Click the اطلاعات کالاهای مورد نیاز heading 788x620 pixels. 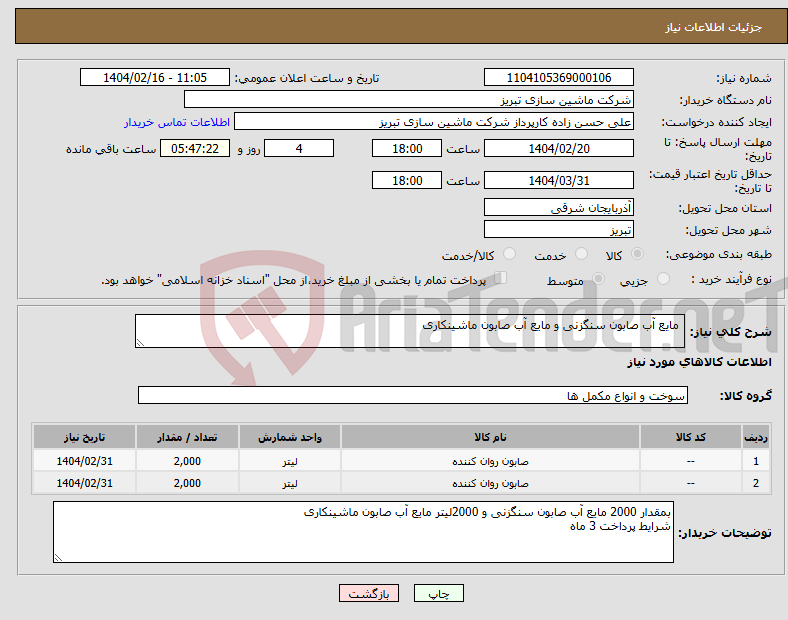pyautogui.click(x=699, y=362)
